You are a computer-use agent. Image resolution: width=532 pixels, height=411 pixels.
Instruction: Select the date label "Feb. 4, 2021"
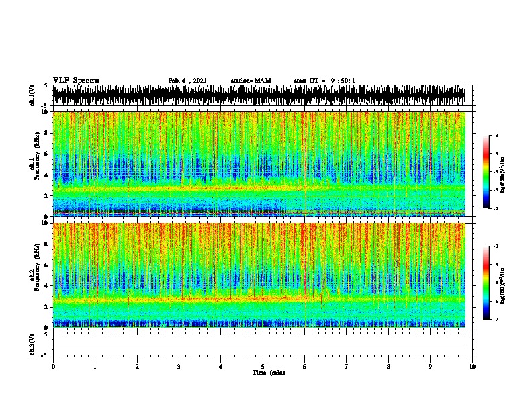pos(187,81)
